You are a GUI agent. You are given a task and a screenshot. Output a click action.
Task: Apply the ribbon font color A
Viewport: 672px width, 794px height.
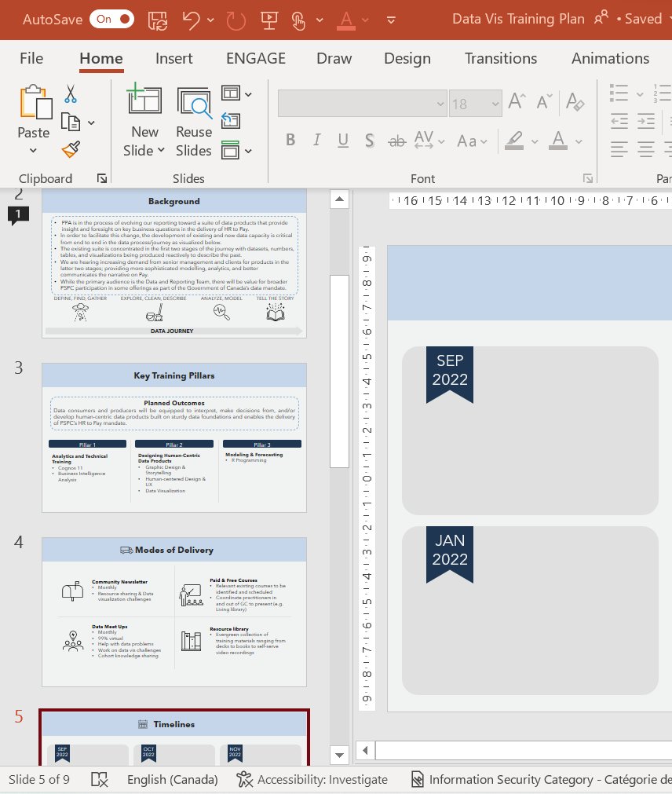click(558, 141)
